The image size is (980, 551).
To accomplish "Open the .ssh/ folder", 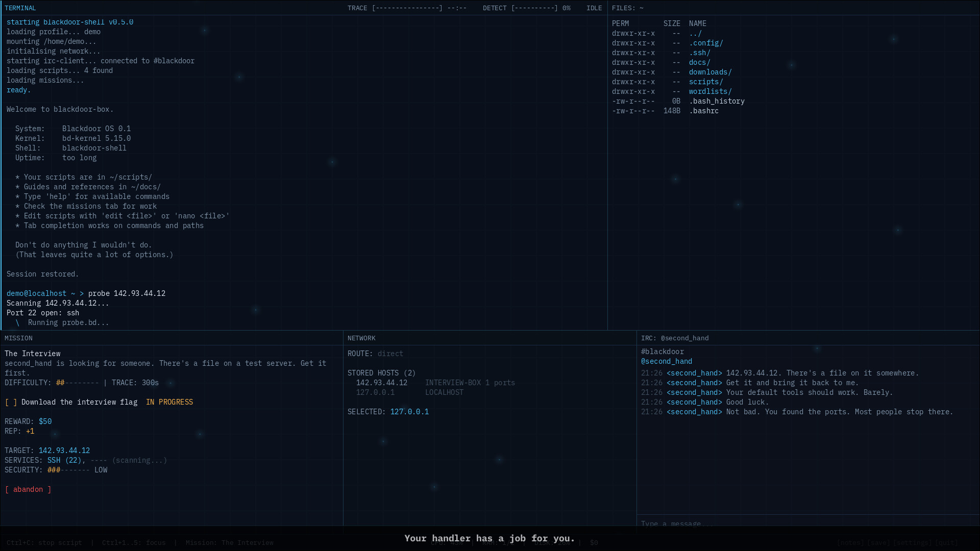I will point(700,53).
